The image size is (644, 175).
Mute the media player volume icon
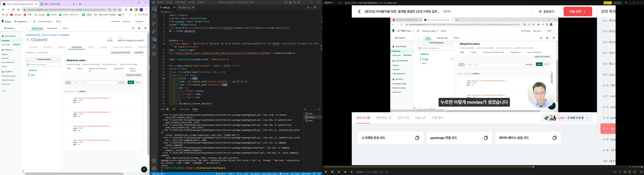[630, 167]
